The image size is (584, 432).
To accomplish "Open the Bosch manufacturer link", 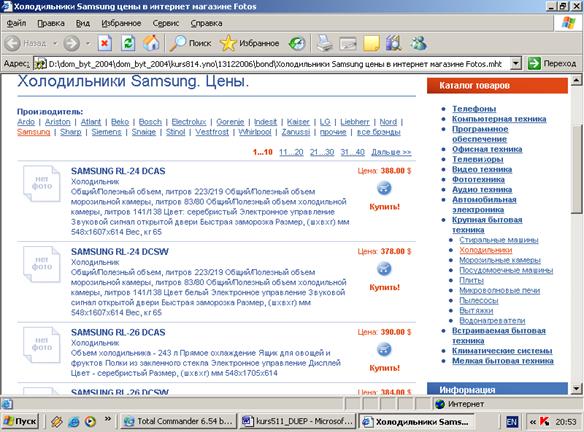I will [150, 122].
